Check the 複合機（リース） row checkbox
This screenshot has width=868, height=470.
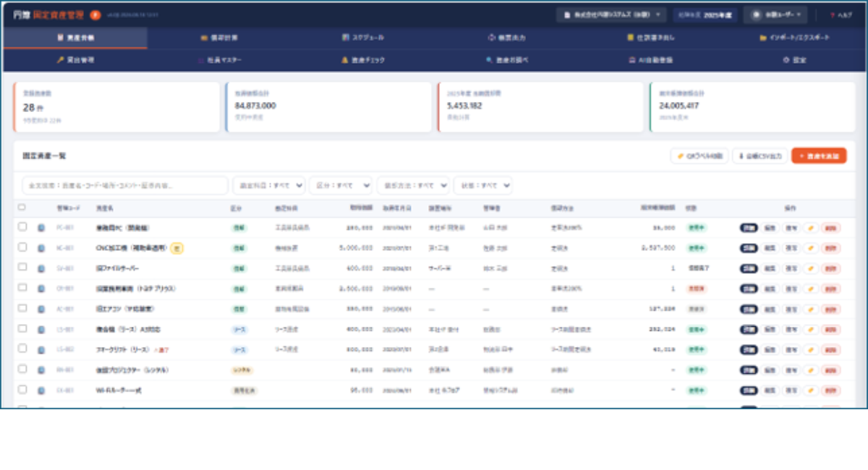tap(22, 329)
